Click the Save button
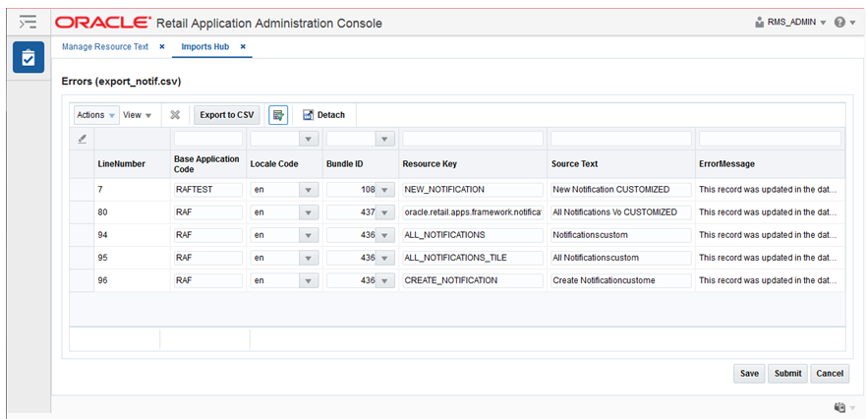The image size is (868, 419). pyautogui.click(x=749, y=374)
